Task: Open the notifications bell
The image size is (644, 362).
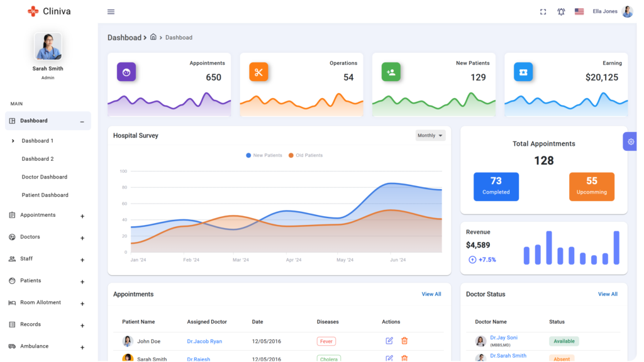Action: tap(561, 12)
